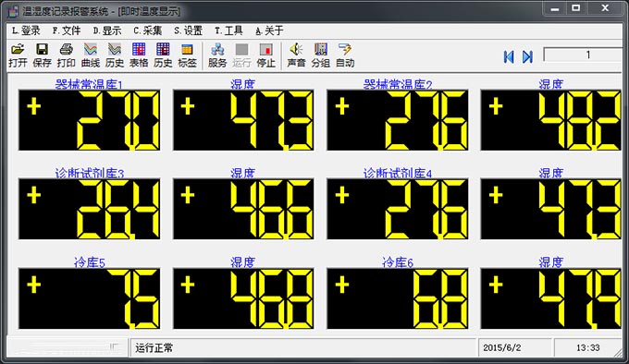Open the 曲线 (Curve) chart view

pyautogui.click(x=91, y=55)
